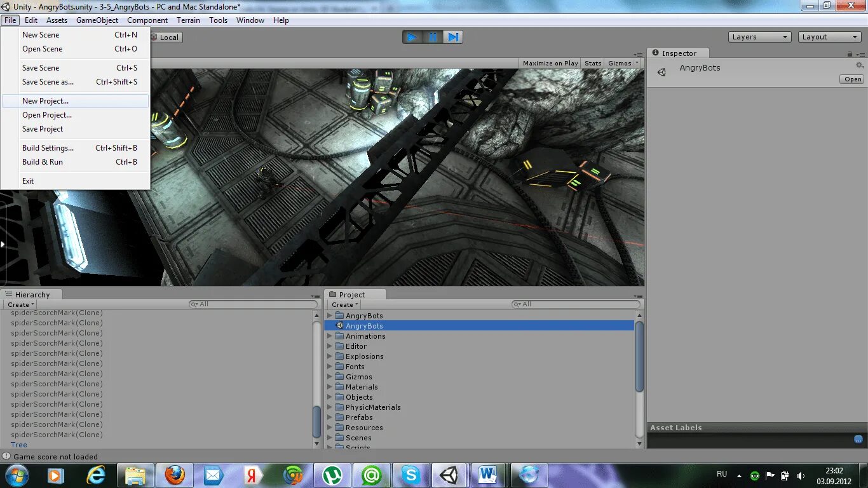Open the GameObject menu
868x488 pixels.
97,20
